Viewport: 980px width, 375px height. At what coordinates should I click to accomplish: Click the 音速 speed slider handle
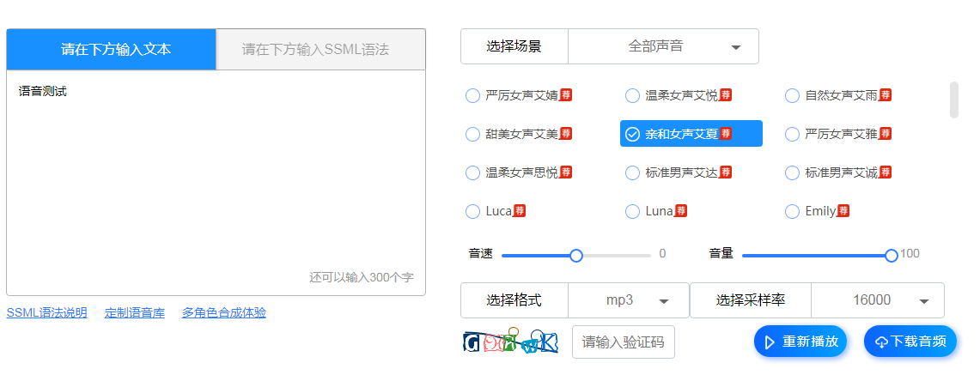coord(576,255)
